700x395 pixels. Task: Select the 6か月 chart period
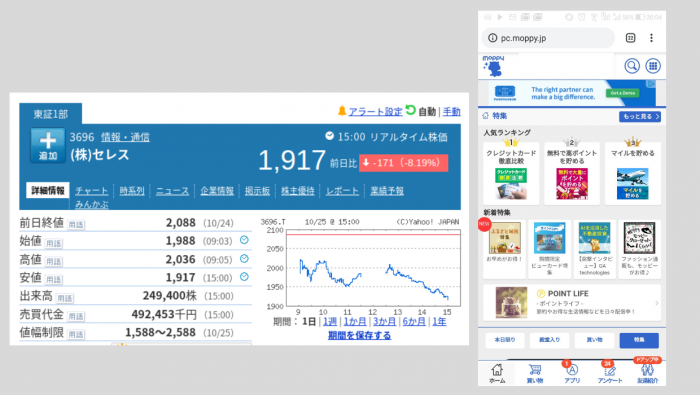tap(414, 321)
